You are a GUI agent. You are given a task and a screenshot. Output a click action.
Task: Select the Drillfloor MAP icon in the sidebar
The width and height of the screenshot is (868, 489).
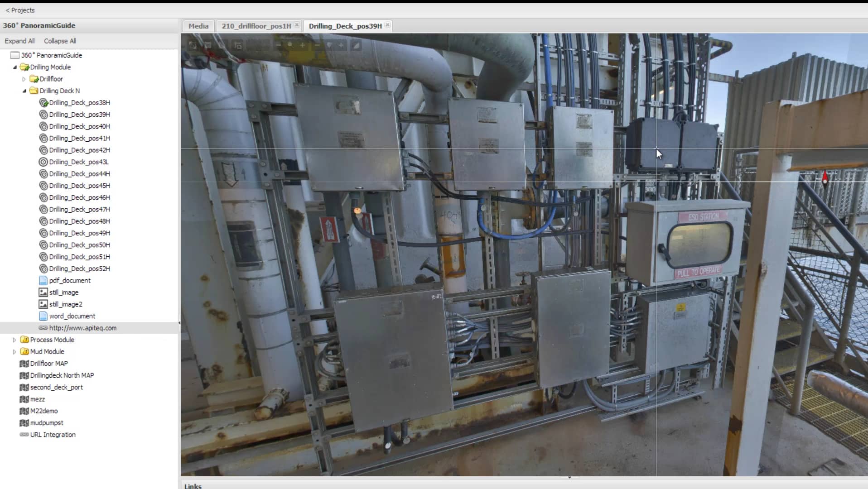click(x=24, y=363)
